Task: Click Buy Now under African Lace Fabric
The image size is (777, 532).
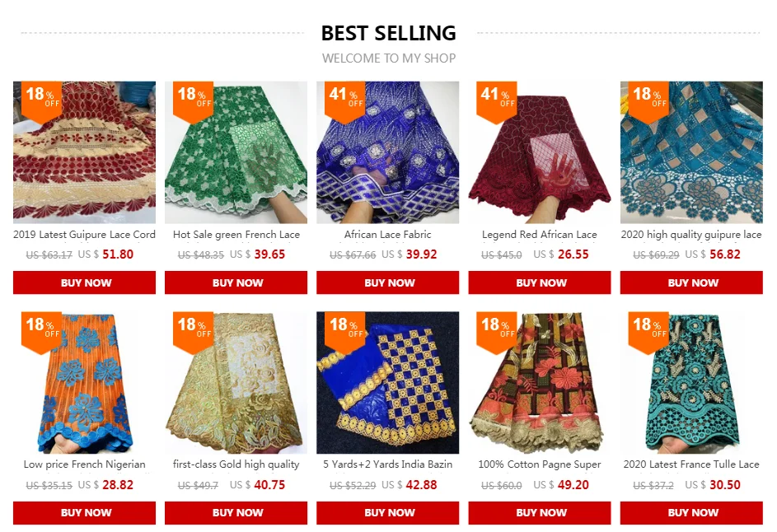Action: (x=388, y=282)
